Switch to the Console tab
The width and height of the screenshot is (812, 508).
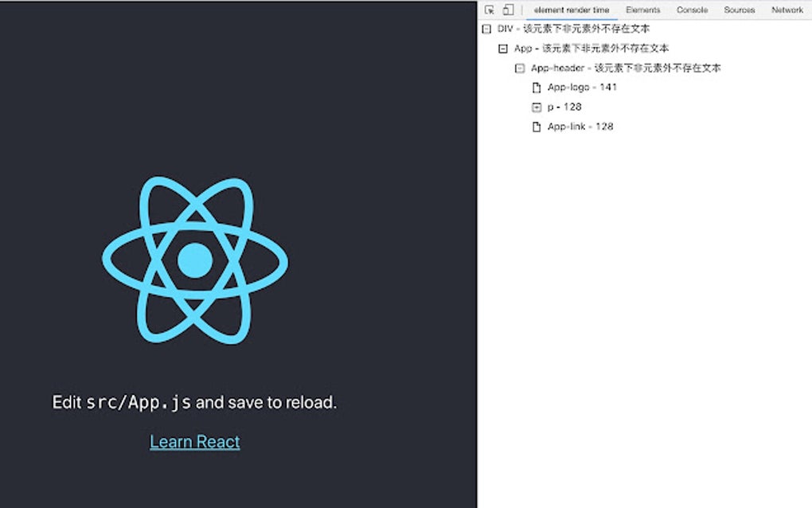(x=692, y=10)
